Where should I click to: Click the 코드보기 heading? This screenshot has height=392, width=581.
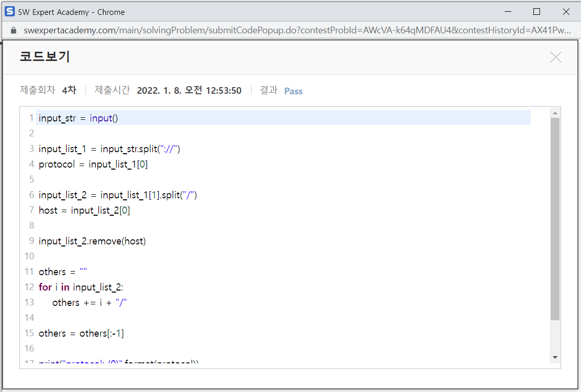[45, 57]
